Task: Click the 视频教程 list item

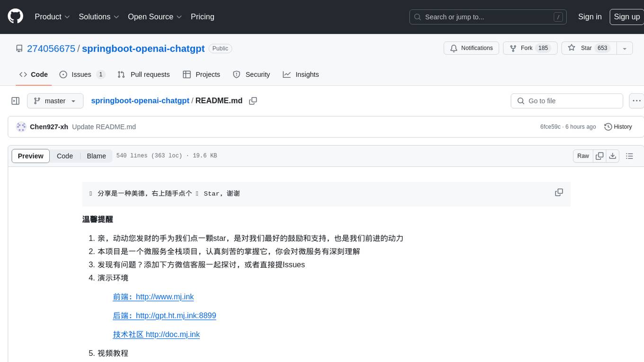Action: tap(113, 353)
